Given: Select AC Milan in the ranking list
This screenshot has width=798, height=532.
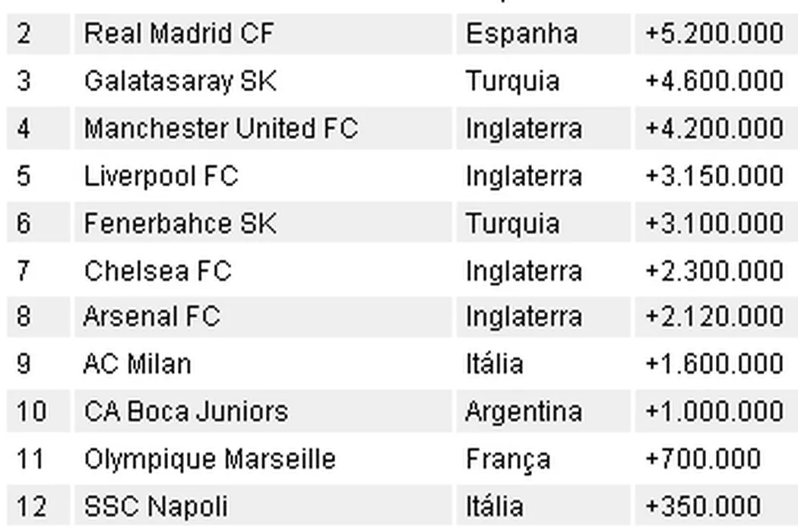Looking at the screenshot, I should 138,365.
